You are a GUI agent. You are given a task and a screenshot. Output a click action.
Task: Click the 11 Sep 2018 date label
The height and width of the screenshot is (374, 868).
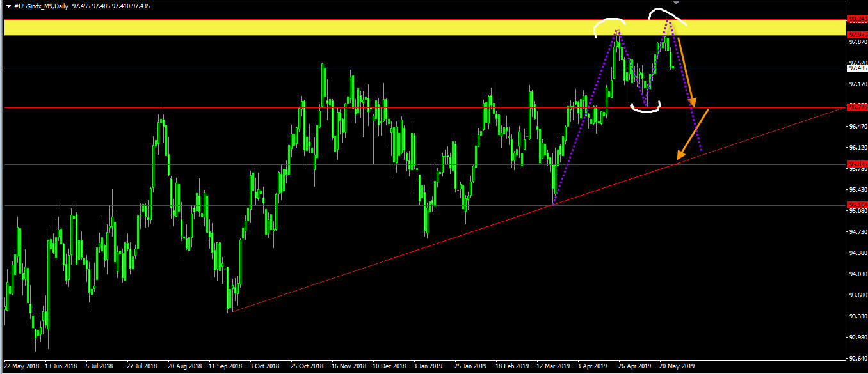(x=225, y=367)
